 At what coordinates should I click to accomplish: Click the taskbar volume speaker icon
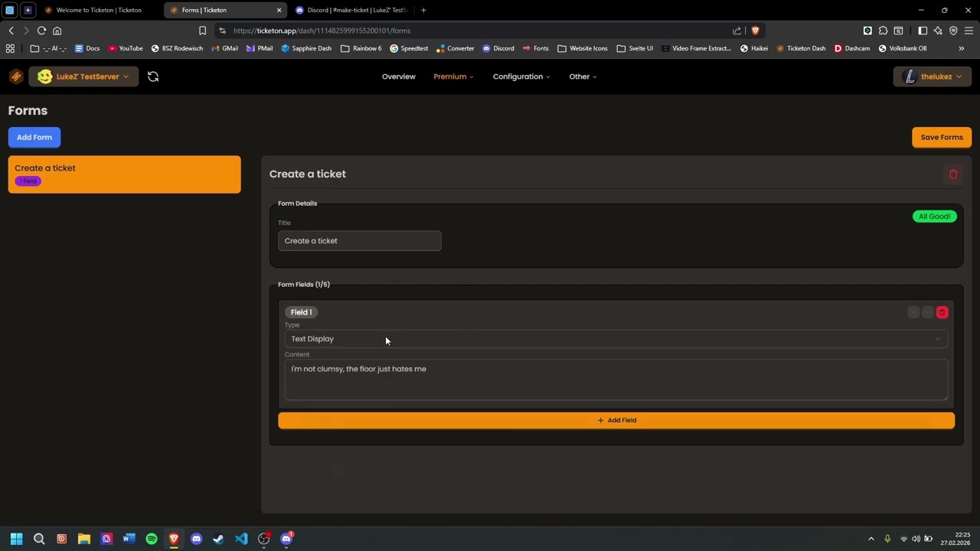[916, 539]
